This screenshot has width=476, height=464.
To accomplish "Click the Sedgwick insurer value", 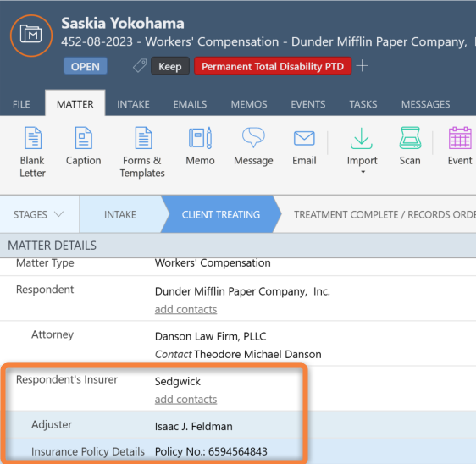I will click(178, 382).
